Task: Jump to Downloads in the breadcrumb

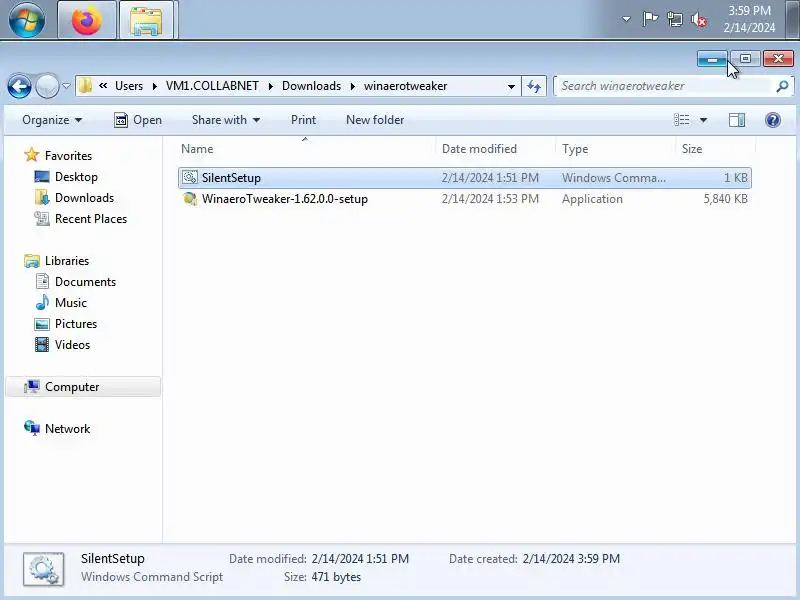Action: tap(311, 86)
